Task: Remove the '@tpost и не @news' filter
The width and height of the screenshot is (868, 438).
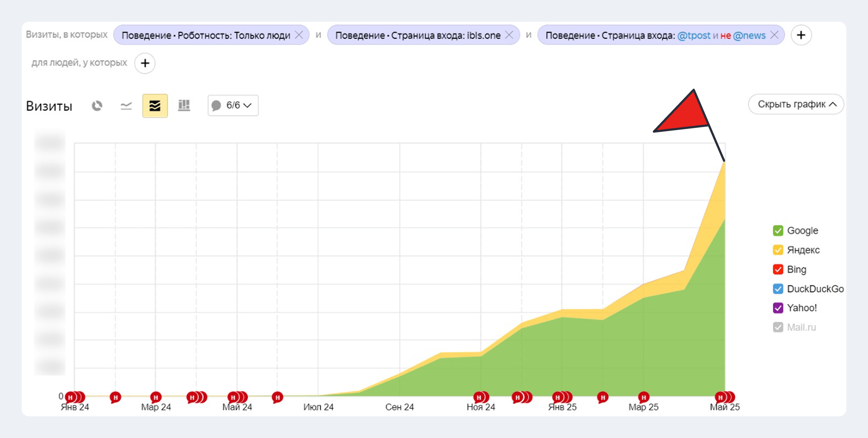Action: (774, 35)
